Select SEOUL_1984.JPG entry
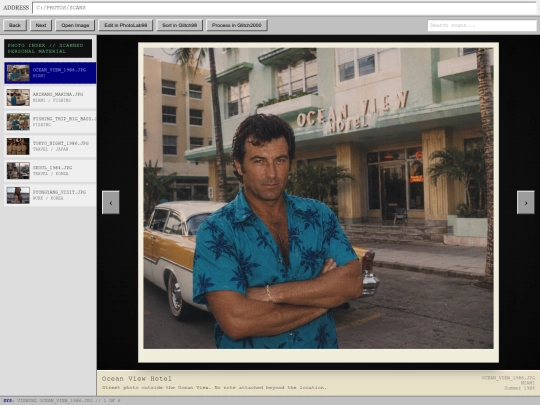Image resolution: width=540 pixels, height=405 pixels. [x=50, y=171]
